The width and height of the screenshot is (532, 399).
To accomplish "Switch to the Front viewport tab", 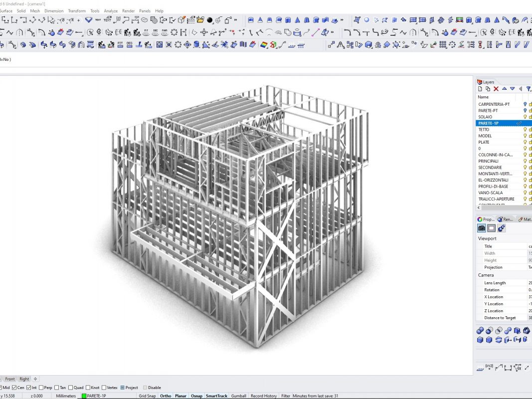I will point(10,379).
